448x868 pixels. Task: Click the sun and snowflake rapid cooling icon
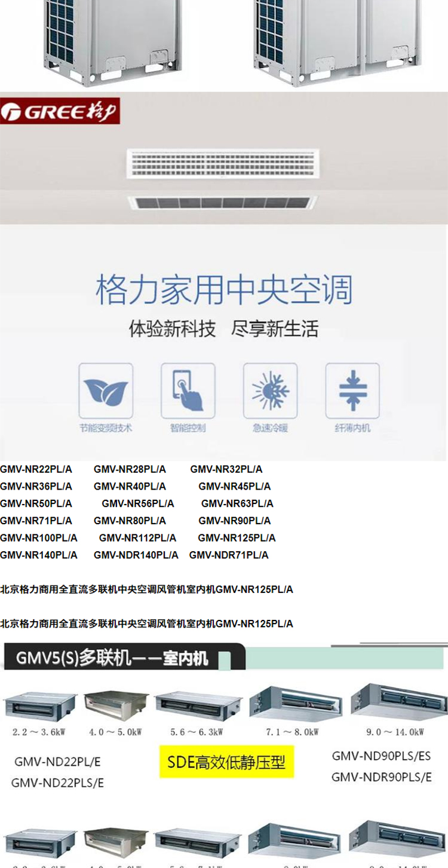[x=270, y=390]
